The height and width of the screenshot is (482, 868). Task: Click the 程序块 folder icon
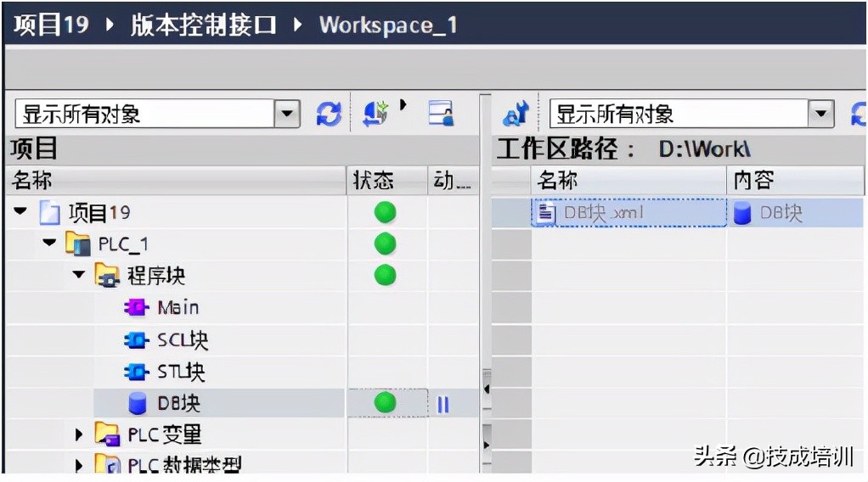[x=107, y=275]
